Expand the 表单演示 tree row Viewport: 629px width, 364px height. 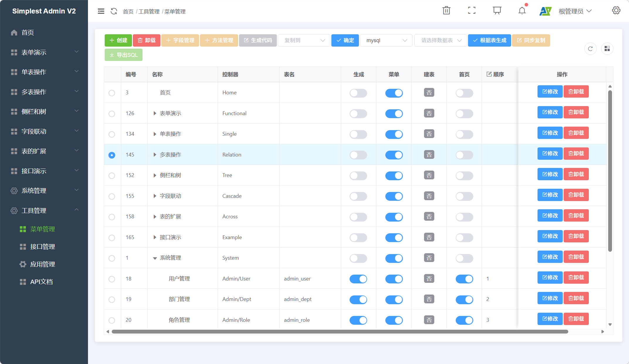click(155, 113)
